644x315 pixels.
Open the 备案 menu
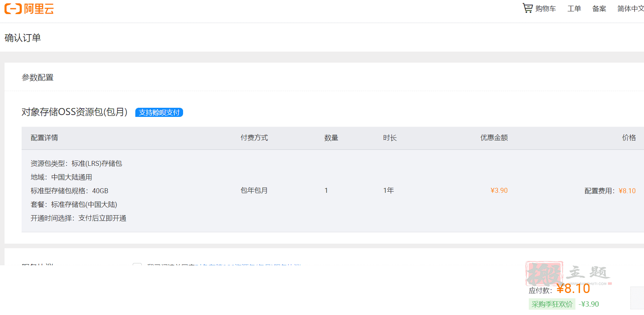(599, 9)
